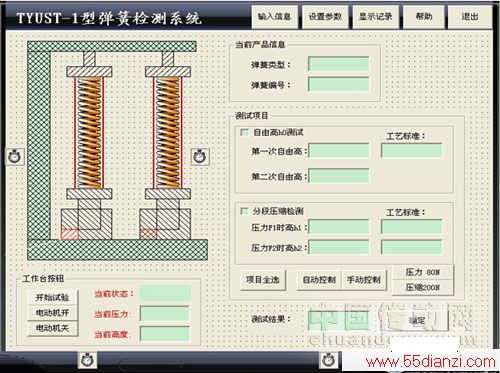The width and height of the screenshot is (500, 373).
Task: Click the 退出 button
Action: coord(470,17)
